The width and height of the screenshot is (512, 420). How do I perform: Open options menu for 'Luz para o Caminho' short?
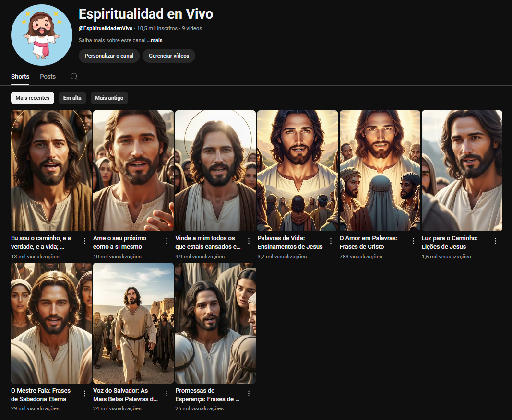495,241
